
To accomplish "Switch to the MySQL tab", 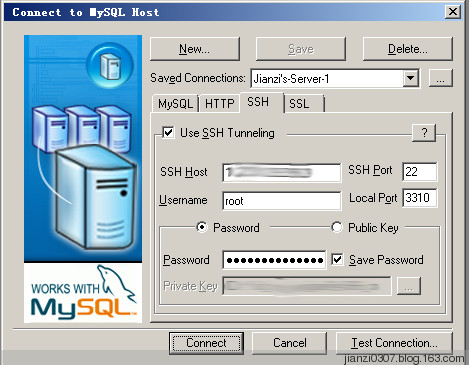I will [175, 104].
